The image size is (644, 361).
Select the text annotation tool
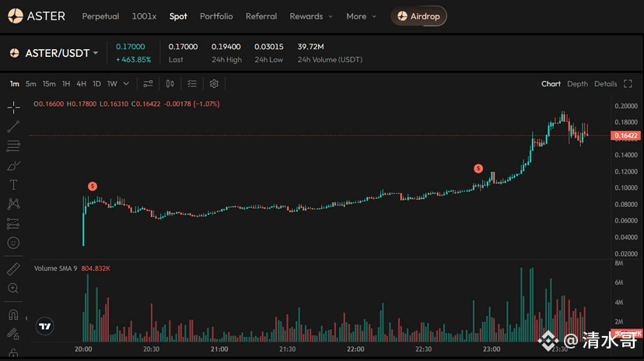[x=13, y=185]
